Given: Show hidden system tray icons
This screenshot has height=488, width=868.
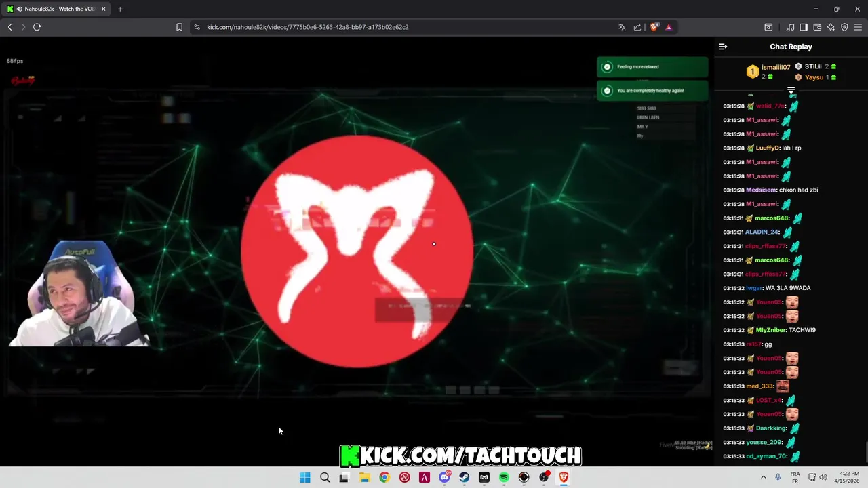Looking at the screenshot, I should click(x=763, y=477).
